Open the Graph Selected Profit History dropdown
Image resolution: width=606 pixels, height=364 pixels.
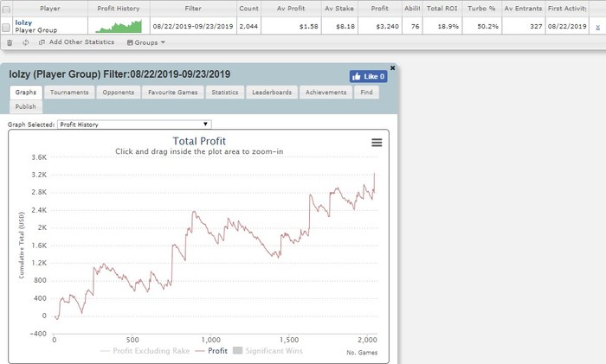pyautogui.click(x=134, y=125)
